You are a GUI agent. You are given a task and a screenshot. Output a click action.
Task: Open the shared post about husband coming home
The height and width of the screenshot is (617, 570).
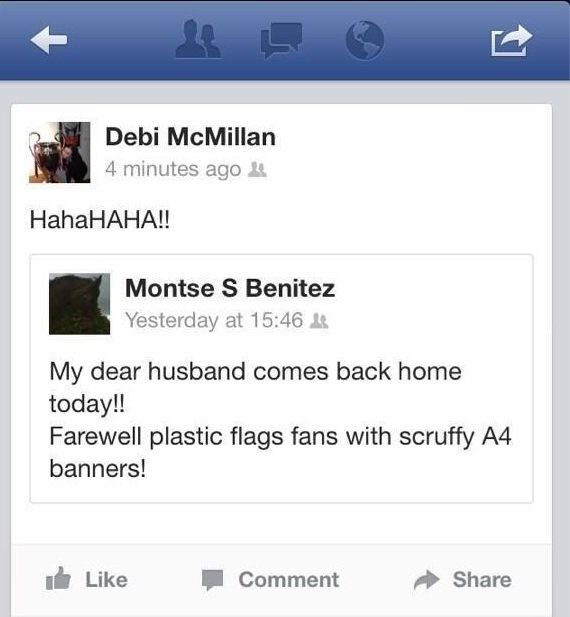pos(281,379)
